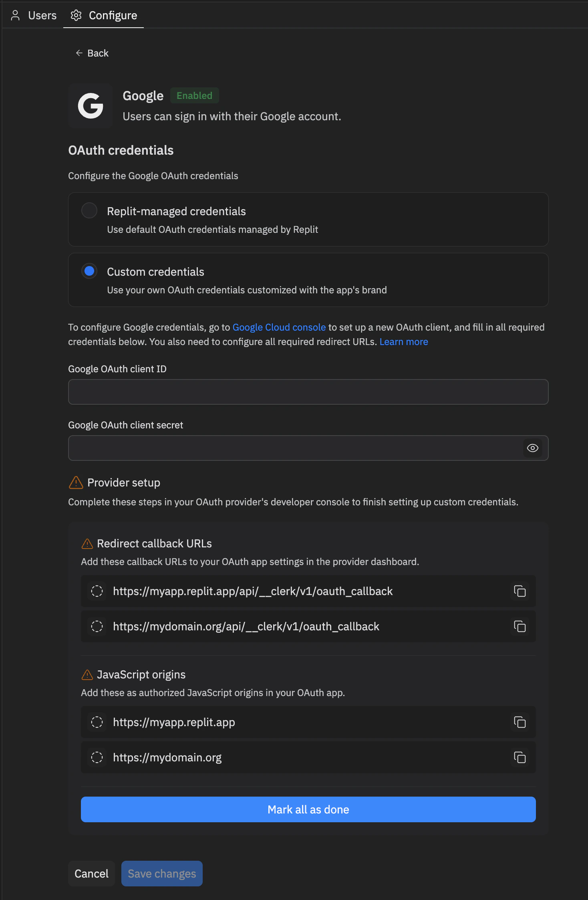Click Mark all as done button
The width and height of the screenshot is (588, 900).
pyautogui.click(x=308, y=809)
